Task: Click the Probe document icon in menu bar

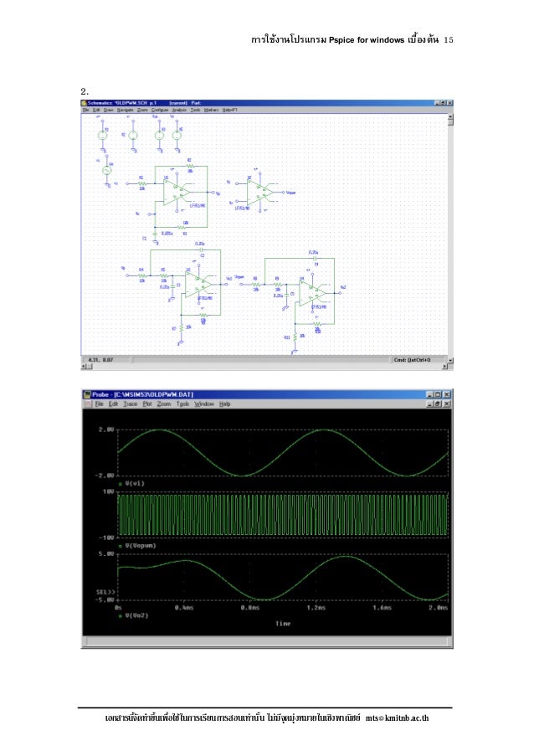Action: tap(87, 404)
